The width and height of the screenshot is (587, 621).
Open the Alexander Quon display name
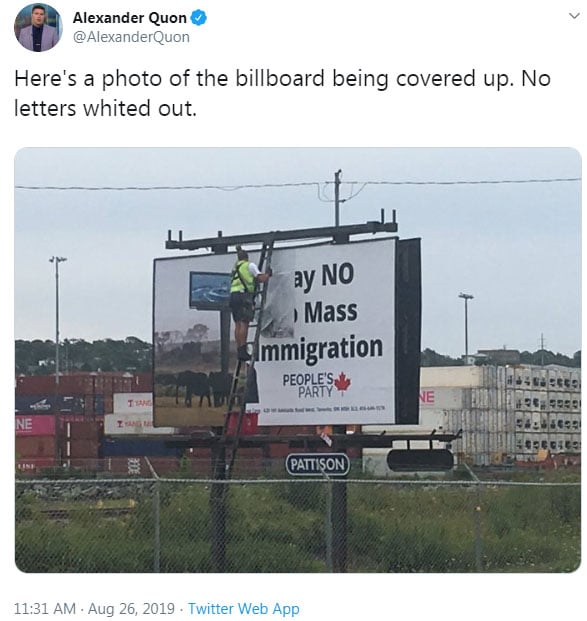(130, 18)
